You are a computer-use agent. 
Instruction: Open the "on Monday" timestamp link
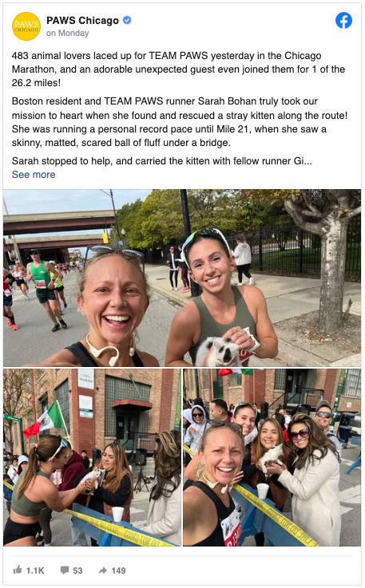(68, 33)
